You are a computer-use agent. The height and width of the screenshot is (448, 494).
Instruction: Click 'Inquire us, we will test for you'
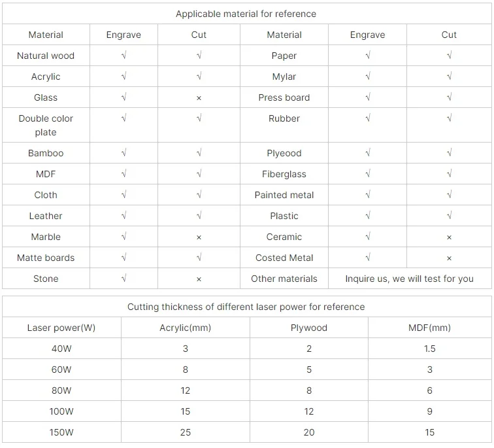(x=409, y=279)
